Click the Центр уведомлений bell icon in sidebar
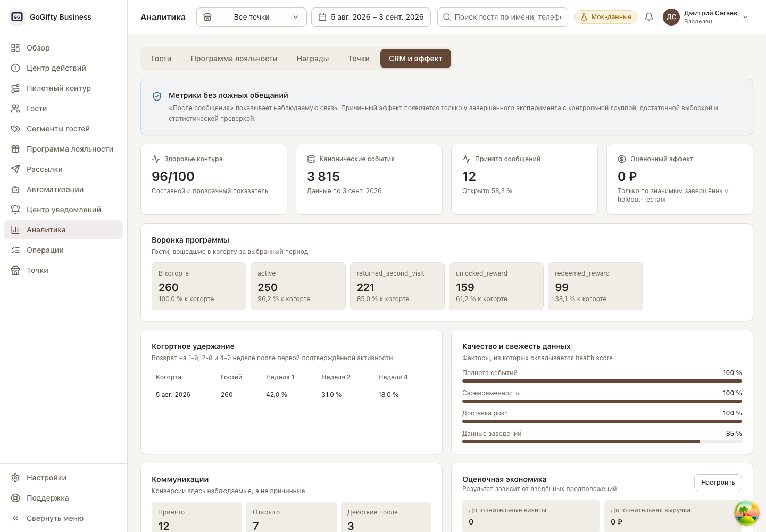Viewport: 766px width, 532px height. (15, 210)
